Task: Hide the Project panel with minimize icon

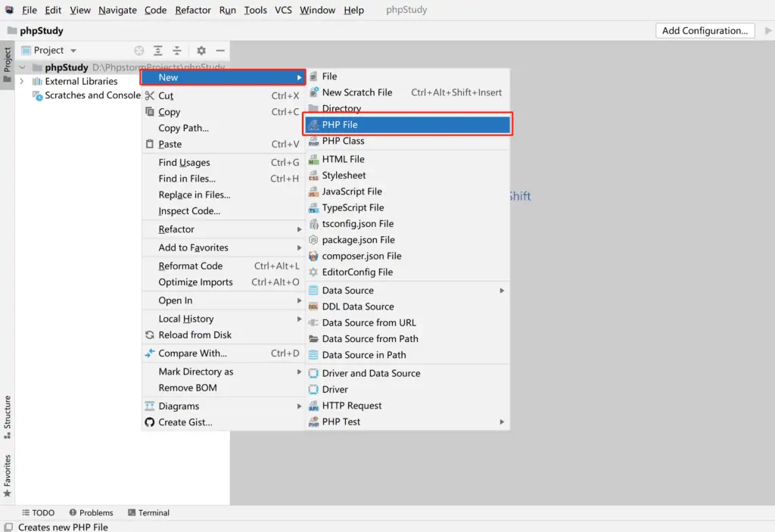Action: tap(220, 51)
